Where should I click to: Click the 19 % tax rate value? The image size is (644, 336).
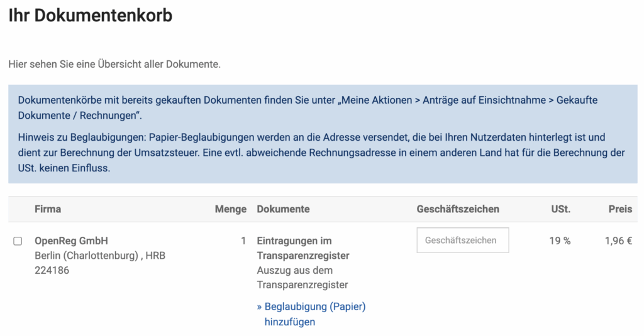559,241
